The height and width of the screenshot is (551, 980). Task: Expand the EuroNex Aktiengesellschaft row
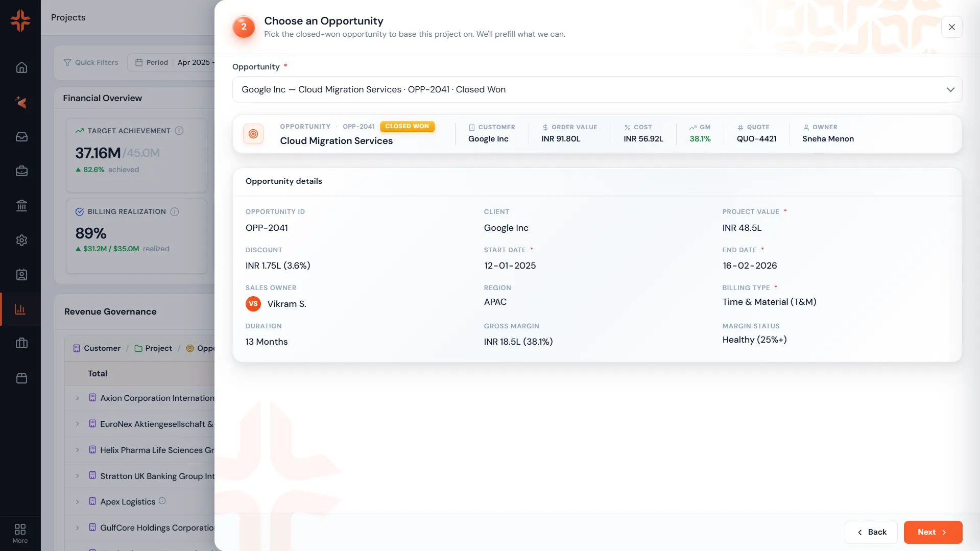point(78,424)
